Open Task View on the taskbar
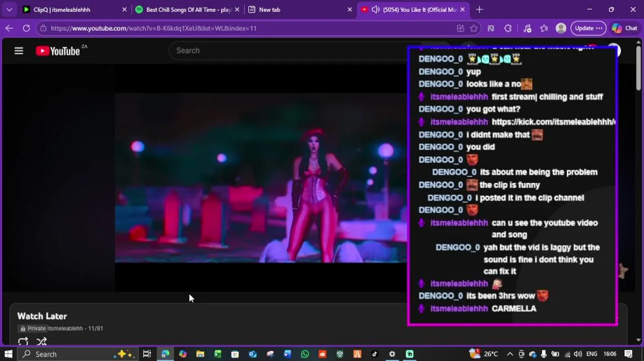 147,354
